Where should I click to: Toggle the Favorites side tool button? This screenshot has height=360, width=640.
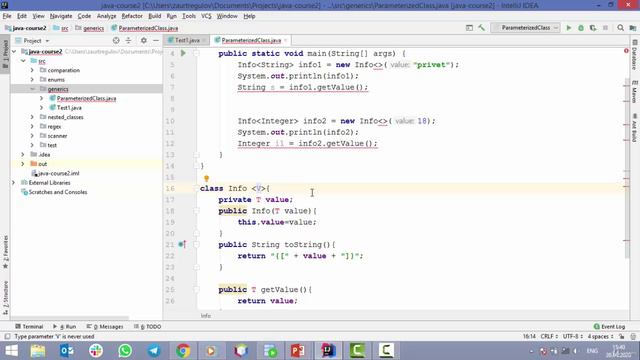pyautogui.click(x=5, y=252)
